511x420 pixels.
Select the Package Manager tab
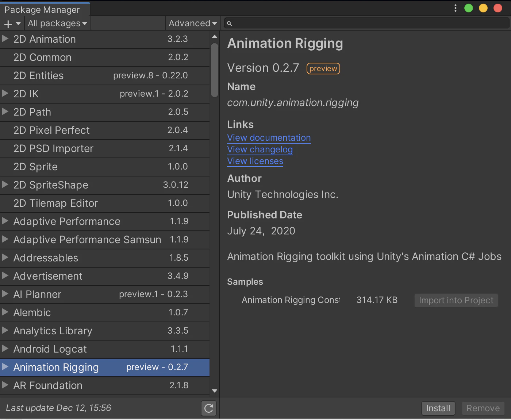pyautogui.click(x=45, y=9)
